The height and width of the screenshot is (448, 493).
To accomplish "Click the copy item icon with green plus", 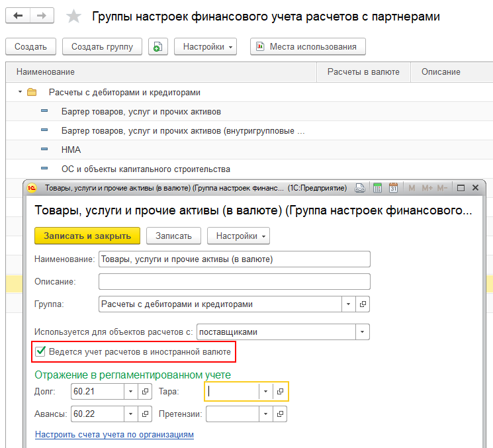I will pos(158,47).
